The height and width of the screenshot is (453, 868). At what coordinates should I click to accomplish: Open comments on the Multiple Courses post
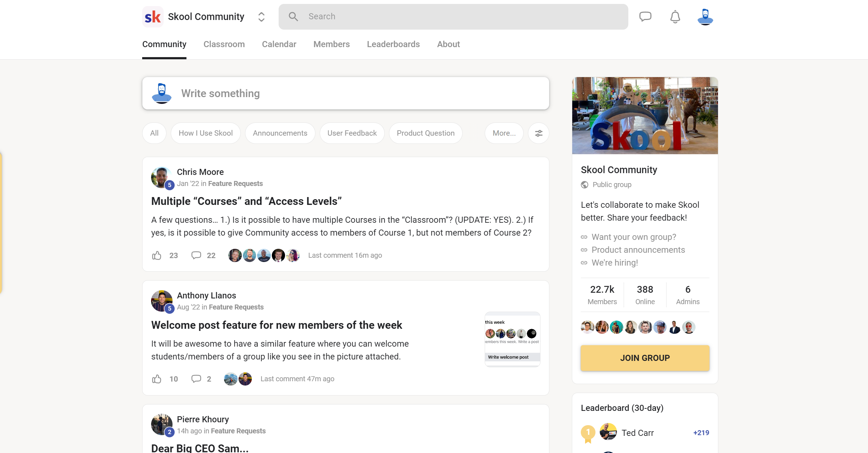click(196, 256)
